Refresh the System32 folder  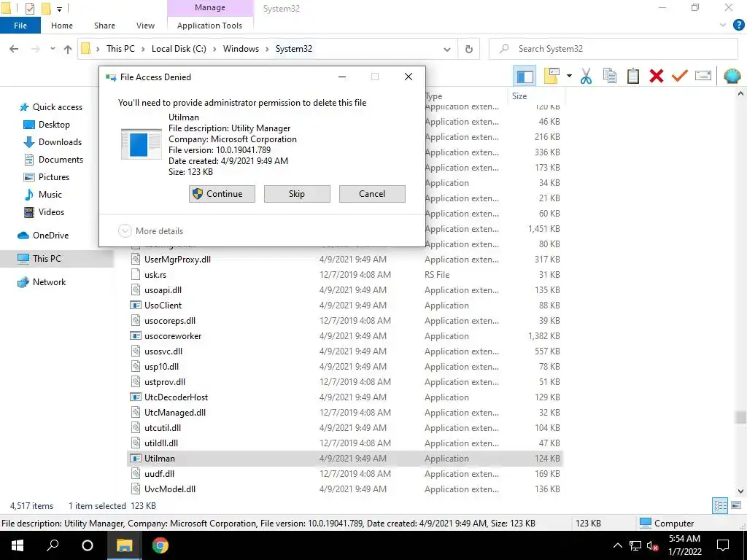click(469, 49)
